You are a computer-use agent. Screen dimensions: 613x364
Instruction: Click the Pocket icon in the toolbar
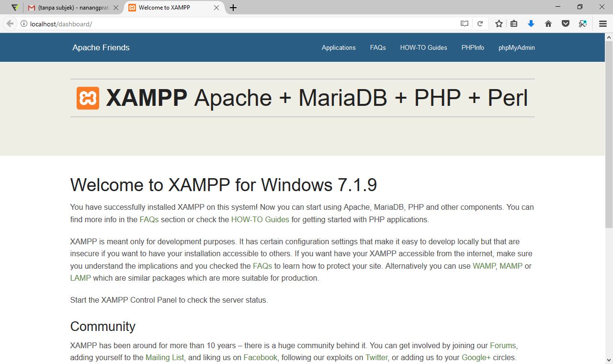click(566, 23)
